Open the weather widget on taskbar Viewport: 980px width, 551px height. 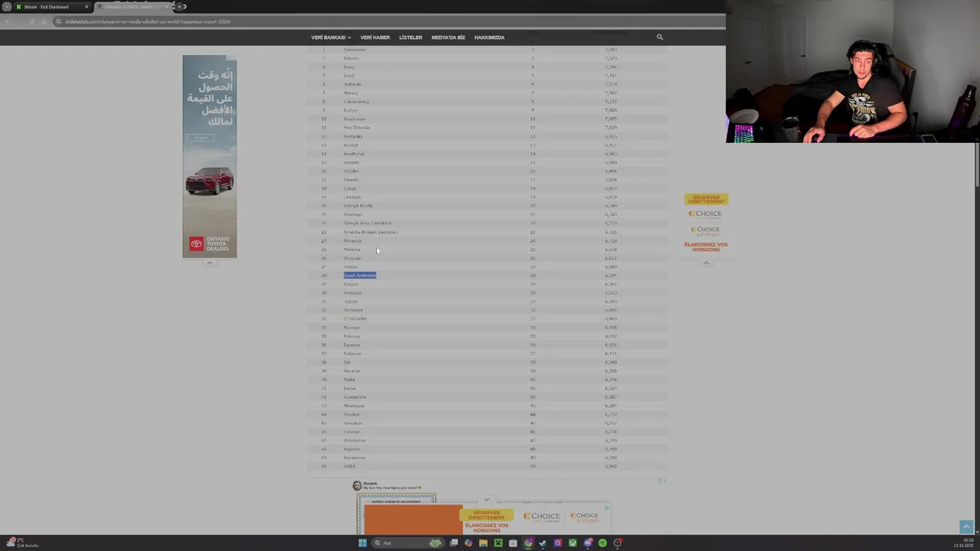point(23,543)
